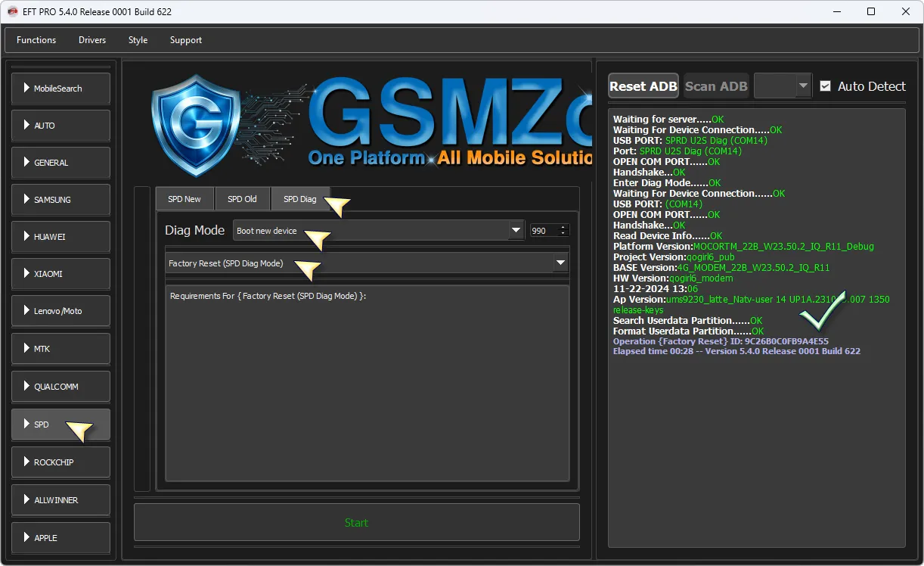Open the ADB device dropdown beside Scan ADB
Viewport: 924px width, 566px height.
click(x=803, y=86)
